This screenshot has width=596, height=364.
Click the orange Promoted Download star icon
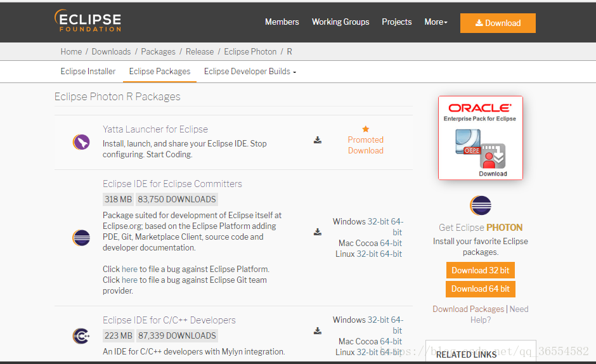[x=366, y=129]
